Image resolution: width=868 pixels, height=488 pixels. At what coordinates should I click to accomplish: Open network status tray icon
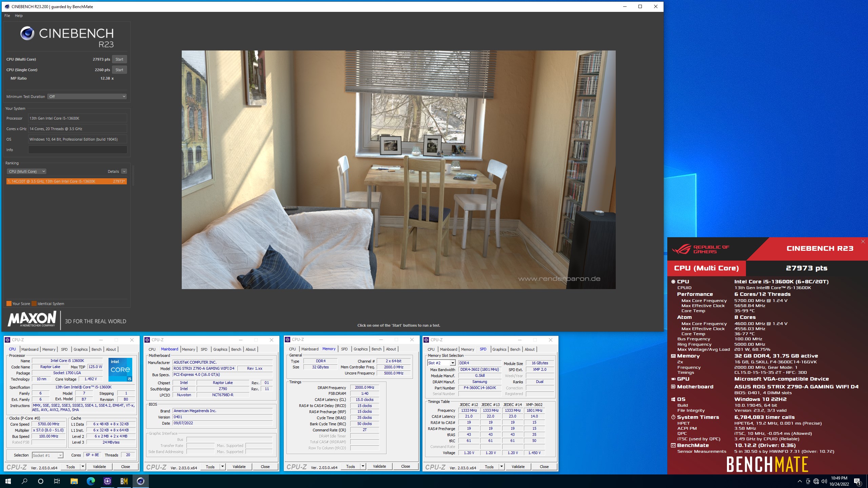(816, 481)
